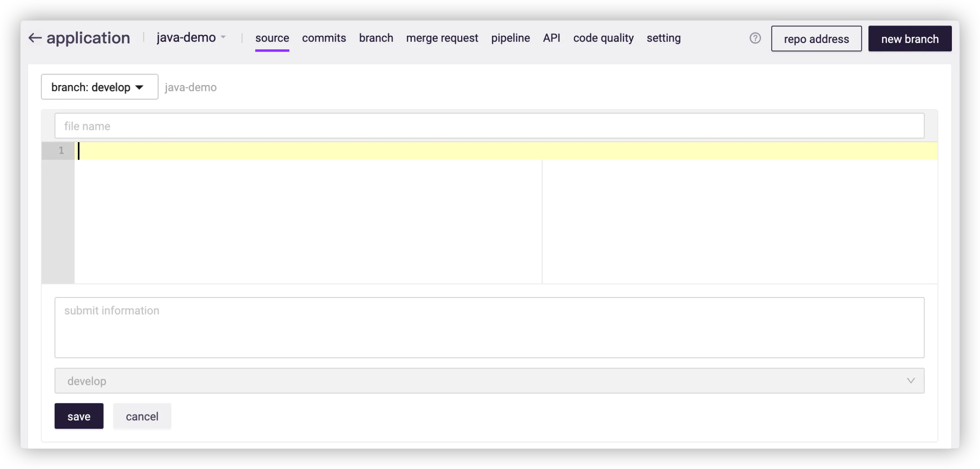The image size is (980, 469).
Task: Expand the develop target branch dropdown
Action: click(489, 381)
